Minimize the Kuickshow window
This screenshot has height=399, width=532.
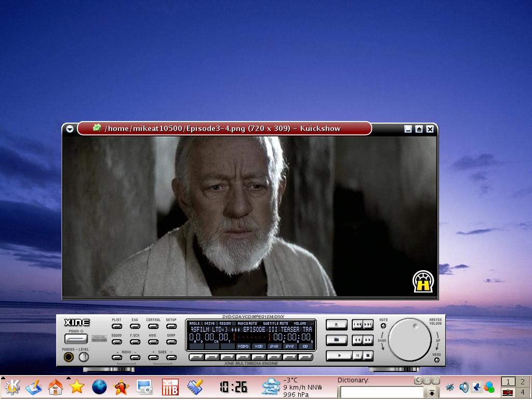[408, 129]
